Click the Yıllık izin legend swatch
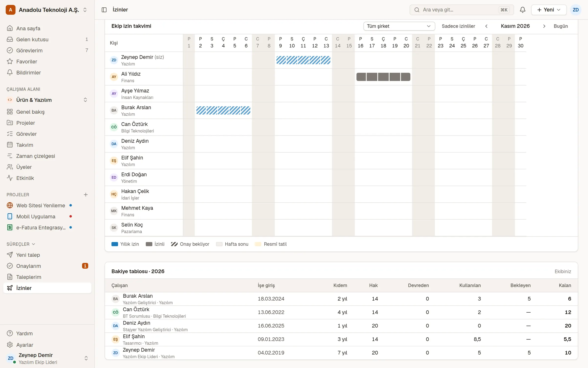This screenshot has width=588, height=368. (x=115, y=244)
